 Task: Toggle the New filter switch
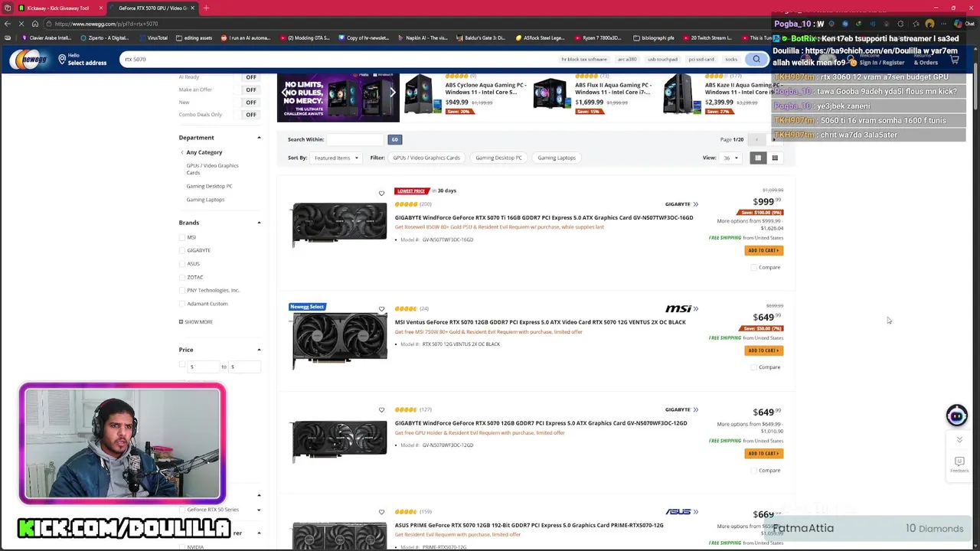click(251, 102)
